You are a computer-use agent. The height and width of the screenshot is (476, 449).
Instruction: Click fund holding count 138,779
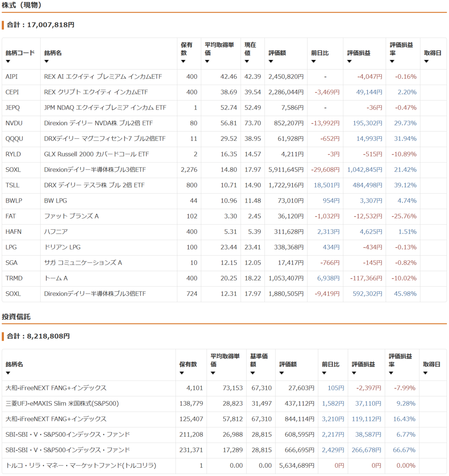(191, 403)
